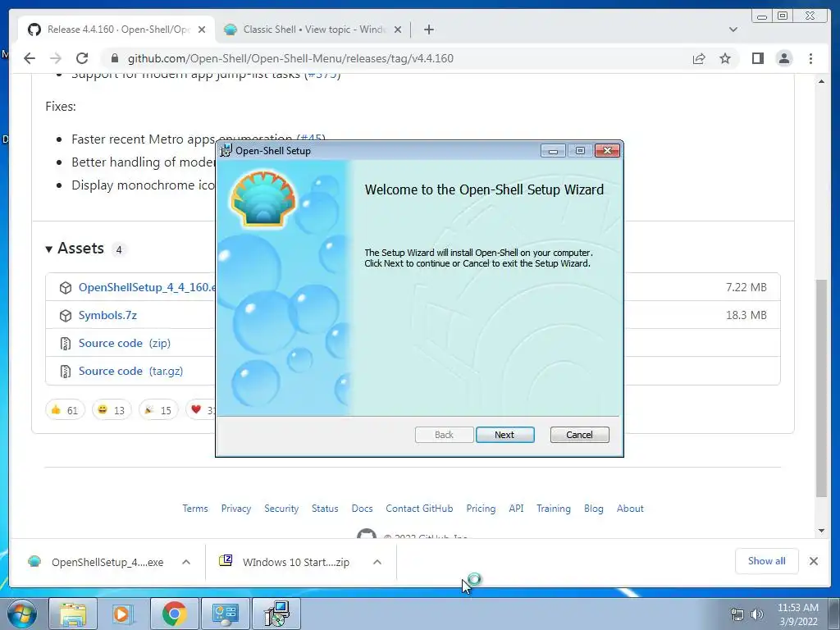The width and height of the screenshot is (840, 630).
Task: Open Chrome profile avatar menu
Action: (x=783, y=58)
